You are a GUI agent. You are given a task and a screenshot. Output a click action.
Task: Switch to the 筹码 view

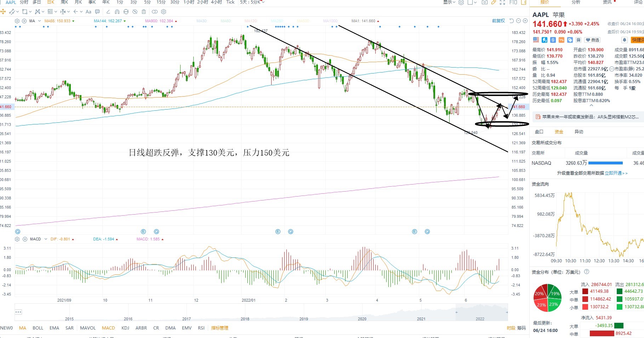pyautogui.click(x=522, y=328)
